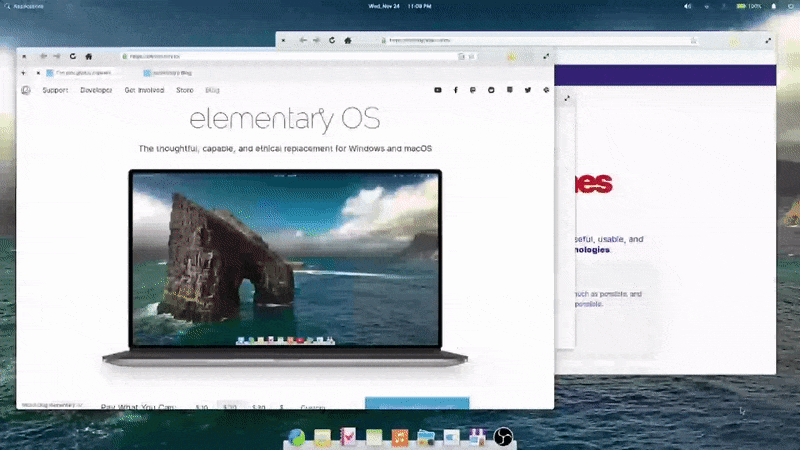The width and height of the screenshot is (800, 450).
Task: Open the sound indicator in top panel
Action: point(687,6)
